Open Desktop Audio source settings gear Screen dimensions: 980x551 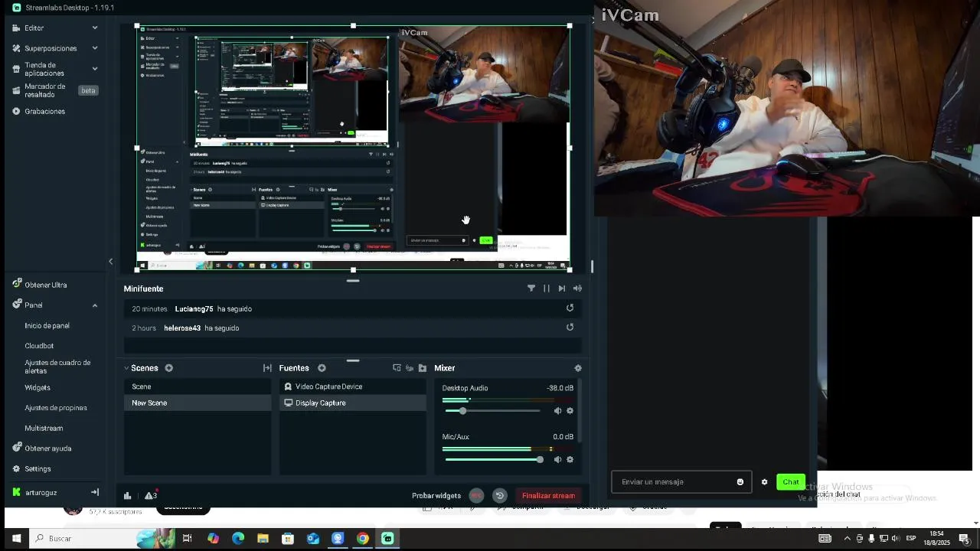click(570, 411)
